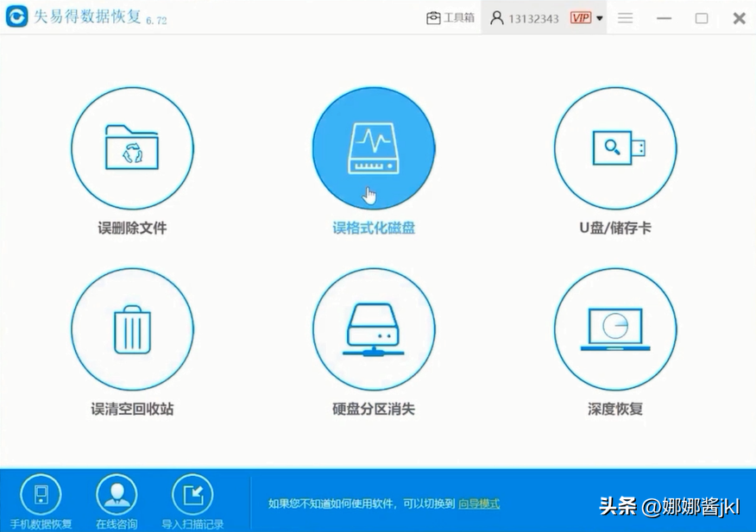Open the 误删除文件 deleted-files recovery icon

click(132, 148)
